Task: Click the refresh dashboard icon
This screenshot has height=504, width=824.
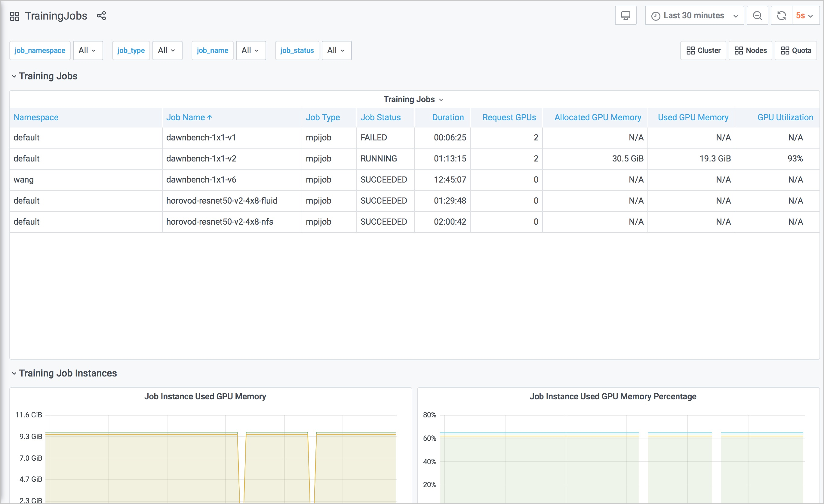Action: coord(781,16)
